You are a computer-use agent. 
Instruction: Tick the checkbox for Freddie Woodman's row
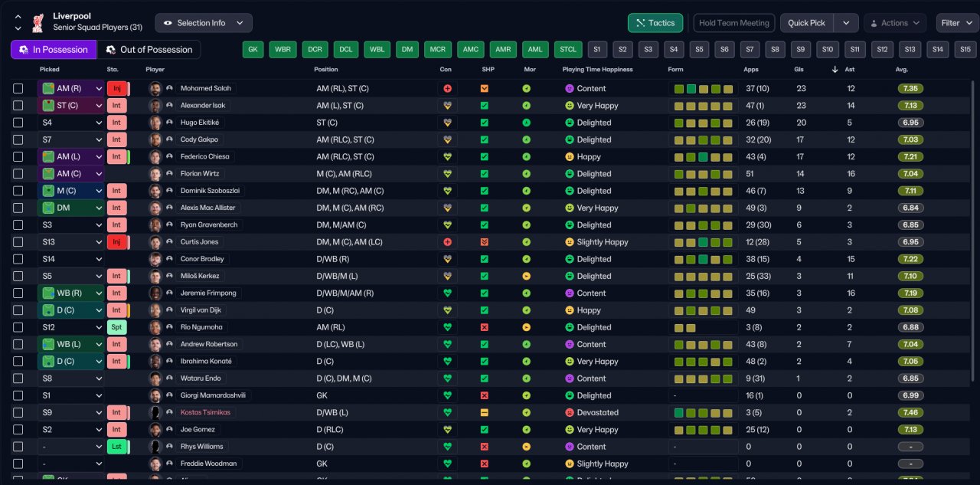click(18, 464)
